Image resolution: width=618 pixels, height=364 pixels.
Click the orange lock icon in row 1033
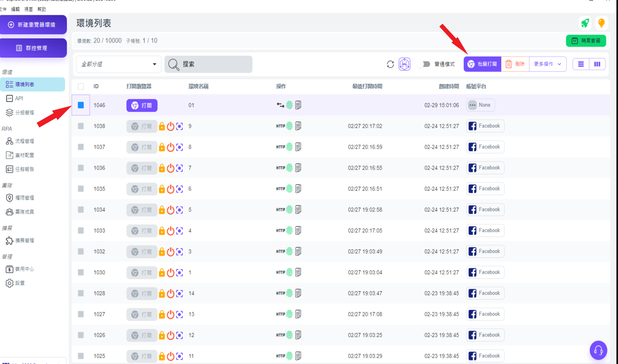tap(162, 231)
